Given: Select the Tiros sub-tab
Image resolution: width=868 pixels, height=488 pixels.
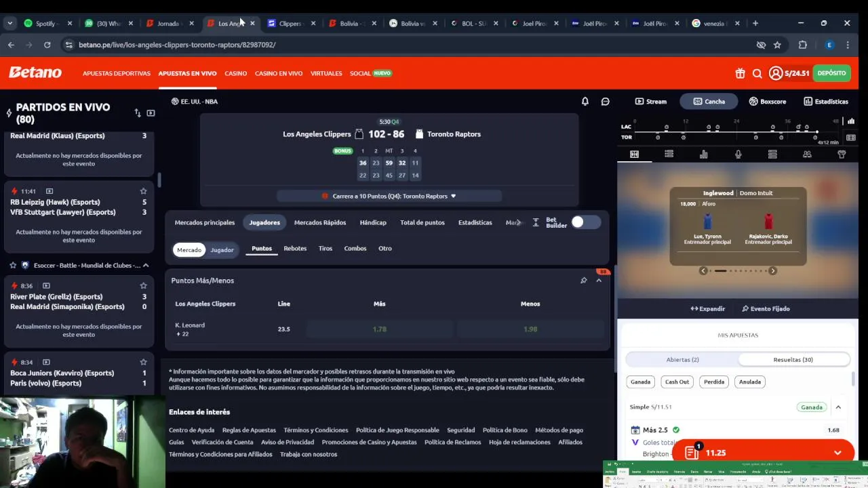Looking at the screenshot, I should tap(325, 249).
